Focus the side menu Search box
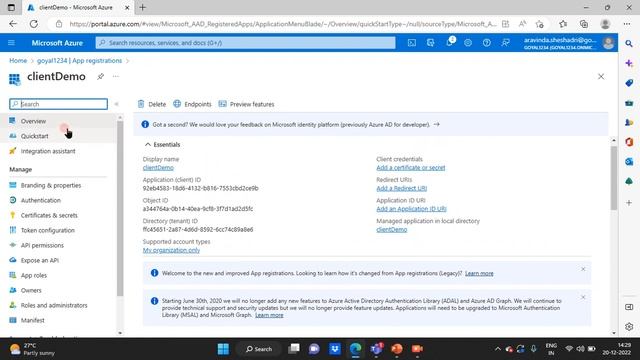This screenshot has width=640, height=360. tap(58, 104)
